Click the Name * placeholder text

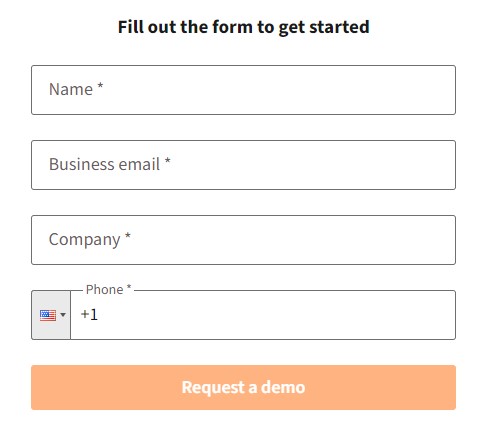click(76, 89)
